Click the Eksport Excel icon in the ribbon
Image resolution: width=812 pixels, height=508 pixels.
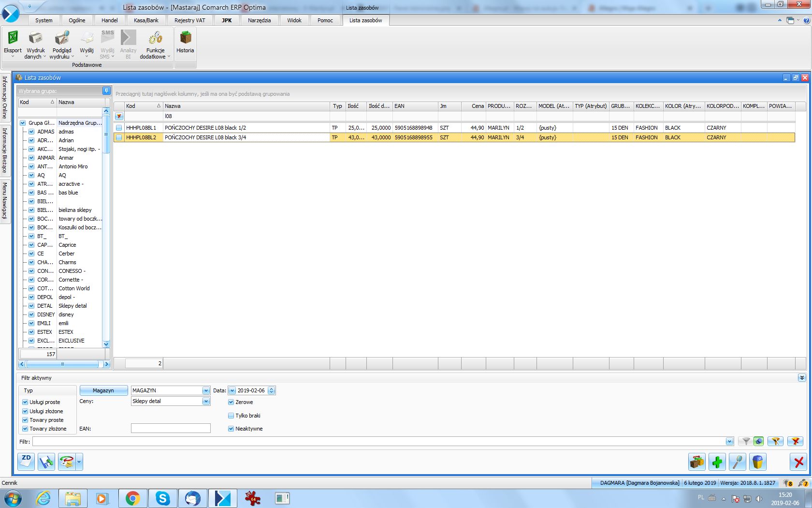tap(13, 39)
